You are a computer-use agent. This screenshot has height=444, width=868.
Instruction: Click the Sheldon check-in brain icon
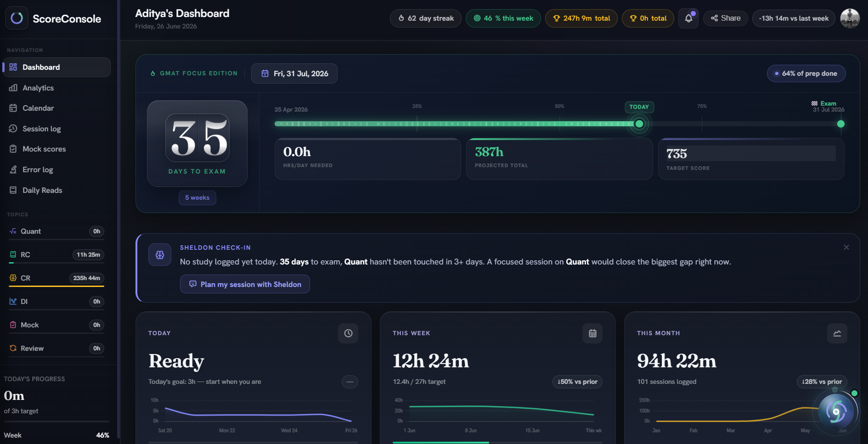[160, 255]
